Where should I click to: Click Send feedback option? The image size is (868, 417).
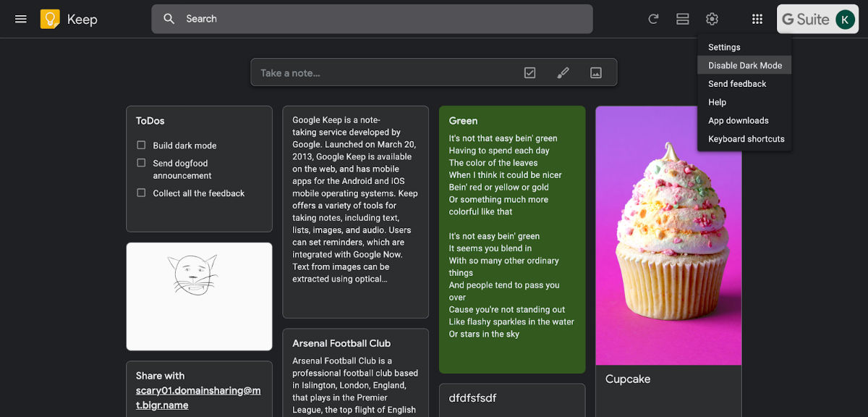[x=737, y=84]
